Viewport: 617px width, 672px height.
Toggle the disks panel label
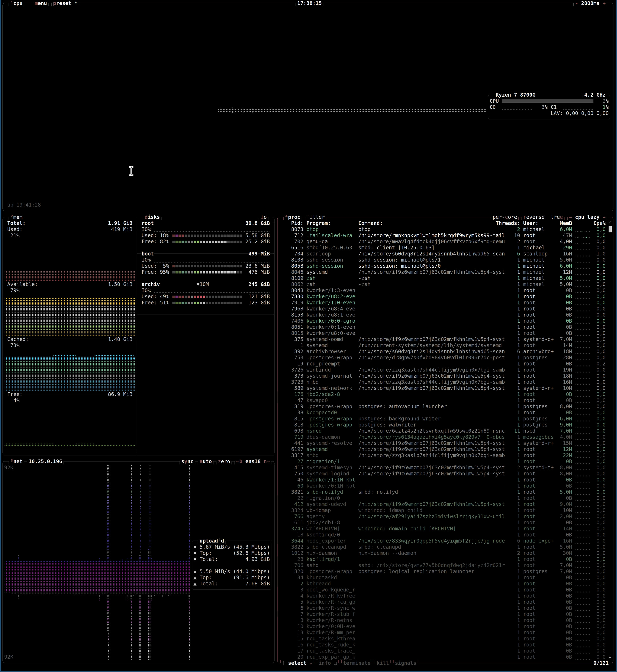tap(152, 217)
